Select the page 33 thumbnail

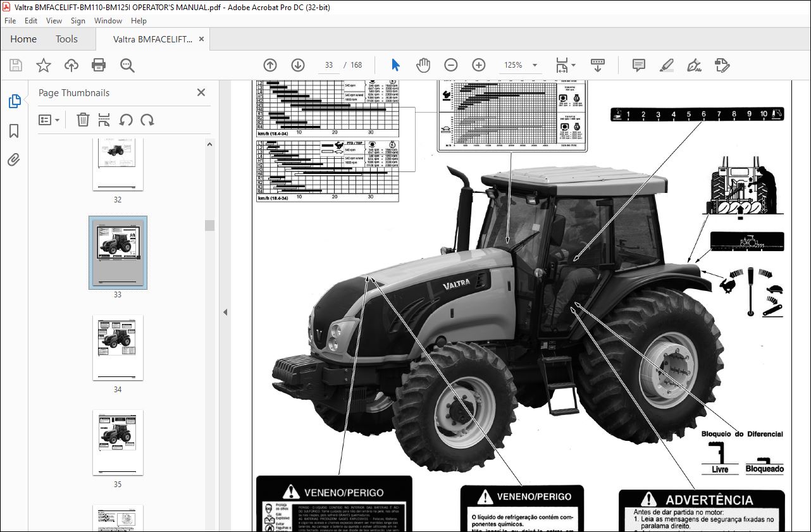tap(118, 252)
